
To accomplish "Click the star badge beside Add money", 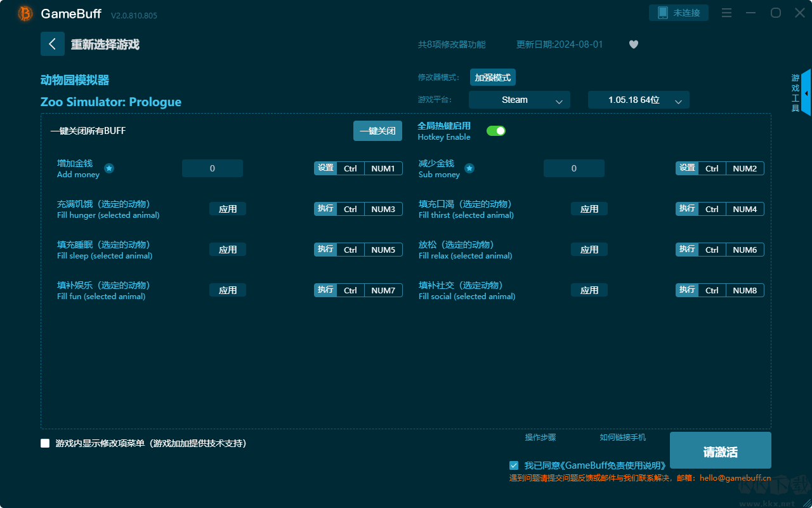I will (x=109, y=168).
